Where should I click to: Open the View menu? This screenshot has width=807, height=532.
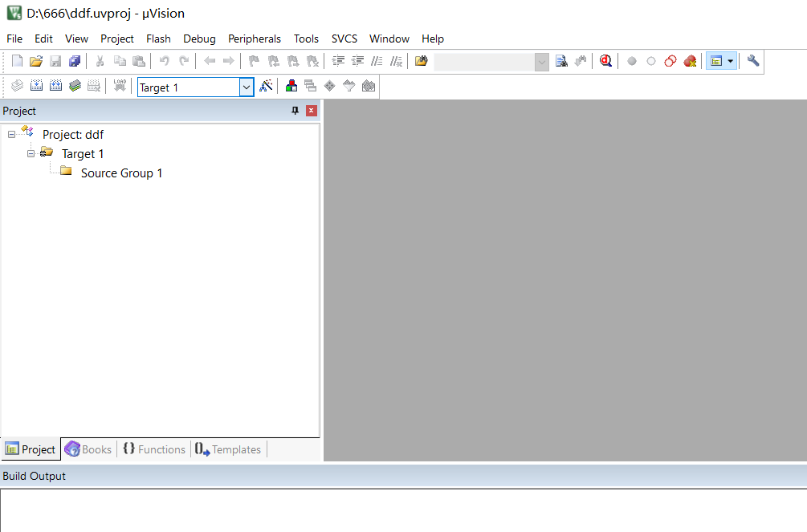[77, 39]
